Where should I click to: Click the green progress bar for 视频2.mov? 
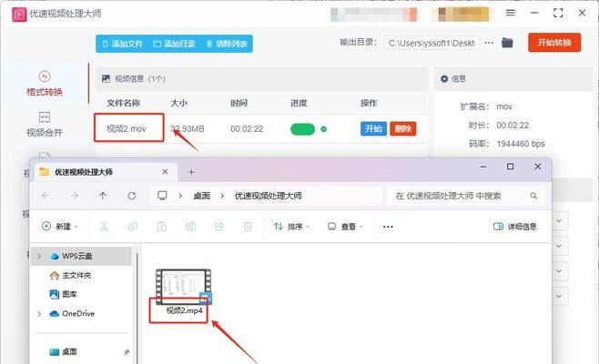[302, 129]
